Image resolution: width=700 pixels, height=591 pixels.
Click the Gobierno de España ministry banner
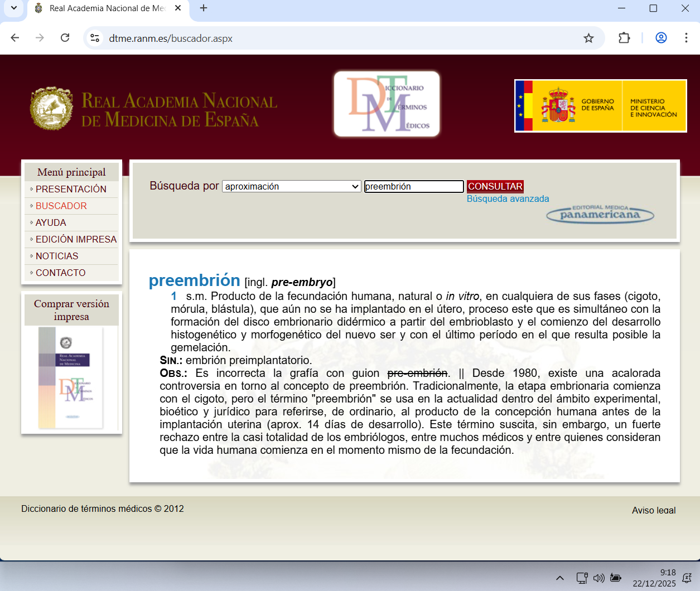[x=600, y=105]
